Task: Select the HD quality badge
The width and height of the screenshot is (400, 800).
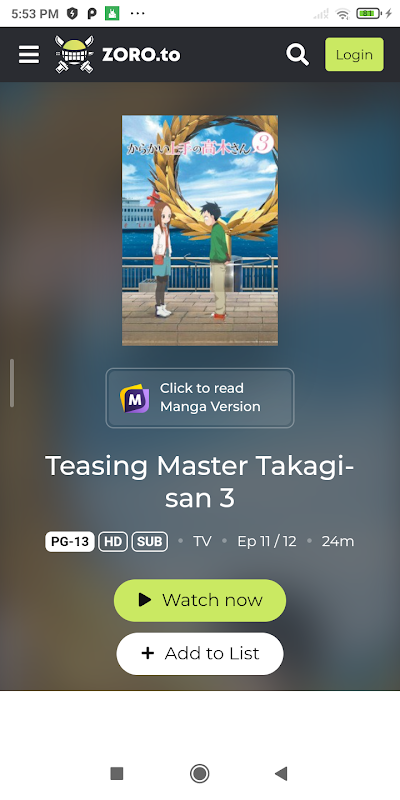Action: tap(113, 541)
